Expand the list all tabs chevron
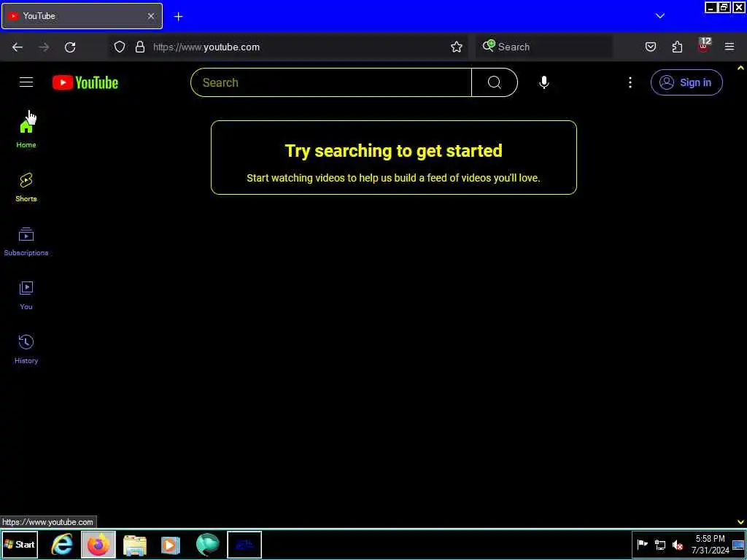The height and width of the screenshot is (560, 747). pyautogui.click(x=659, y=16)
